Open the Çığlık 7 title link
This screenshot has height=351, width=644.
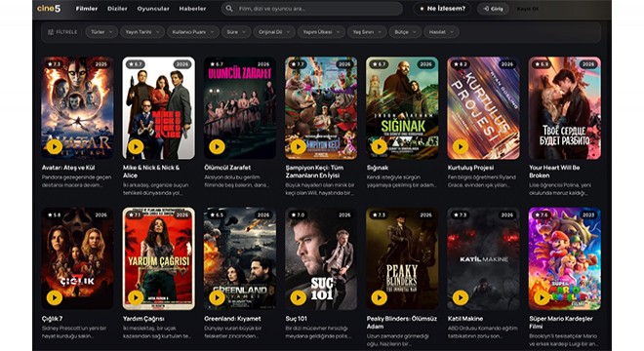point(52,319)
